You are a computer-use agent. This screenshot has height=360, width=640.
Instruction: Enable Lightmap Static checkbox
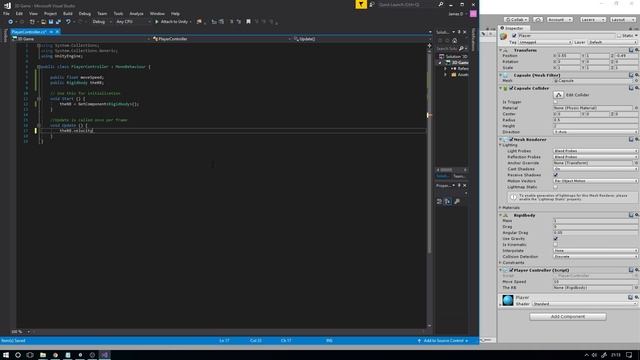point(556,187)
